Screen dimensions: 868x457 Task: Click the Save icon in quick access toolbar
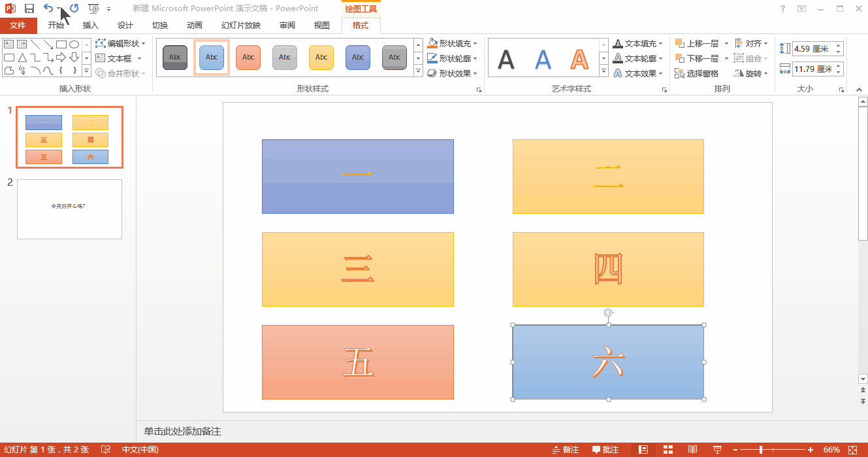point(29,8)
